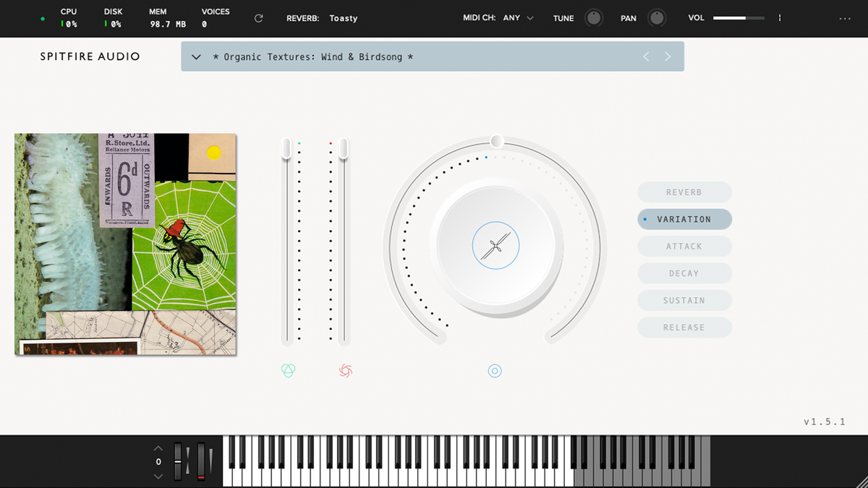Enable ATTACK editing mode
The height and width of the screenshot is (488, 868).
[x=684, y=246]
